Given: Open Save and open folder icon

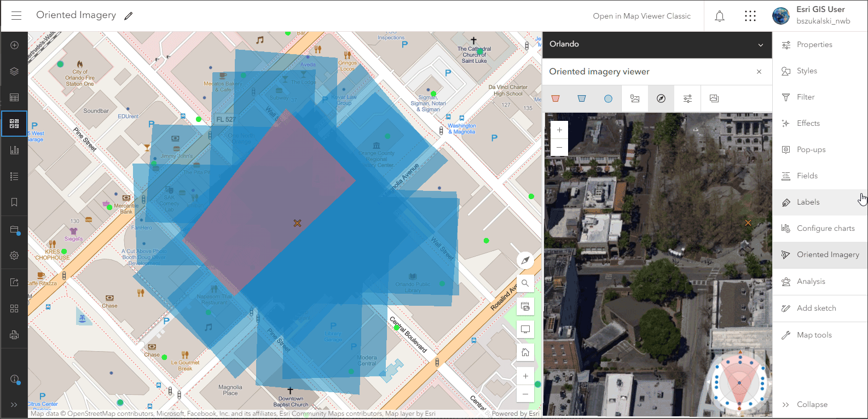Looking at the screenshot, I should point(14,230).
